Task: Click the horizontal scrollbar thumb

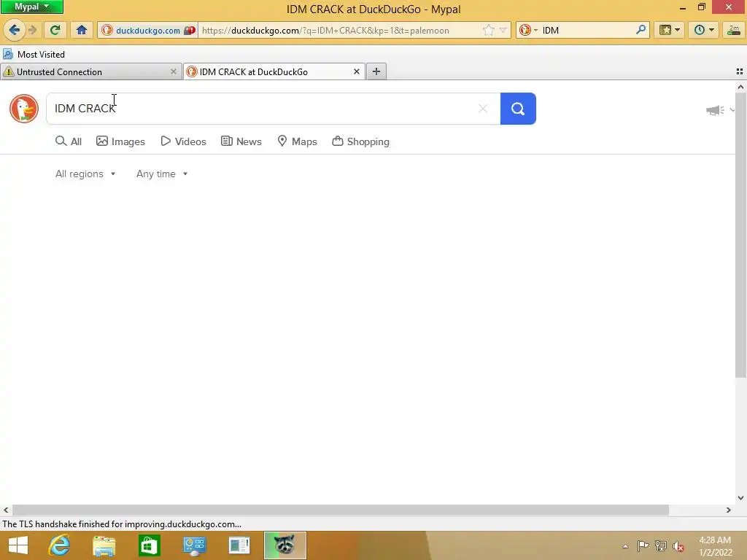Action: tap(340, 510)
